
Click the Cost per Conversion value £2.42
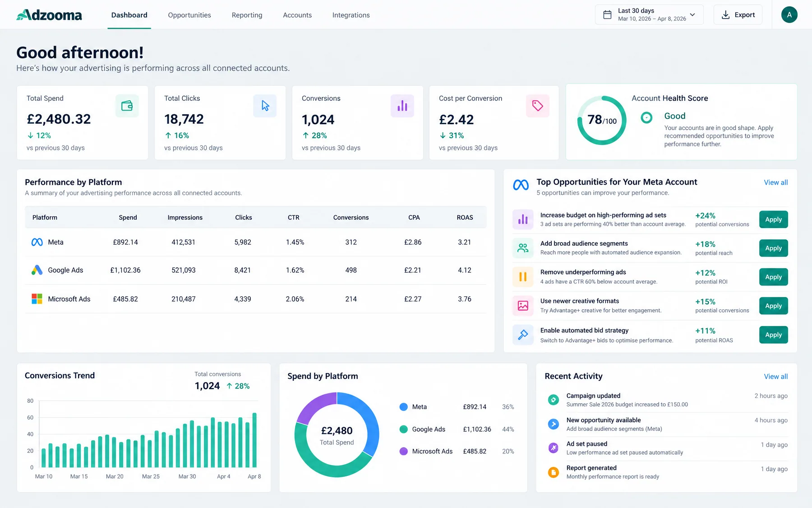point(456,120)
